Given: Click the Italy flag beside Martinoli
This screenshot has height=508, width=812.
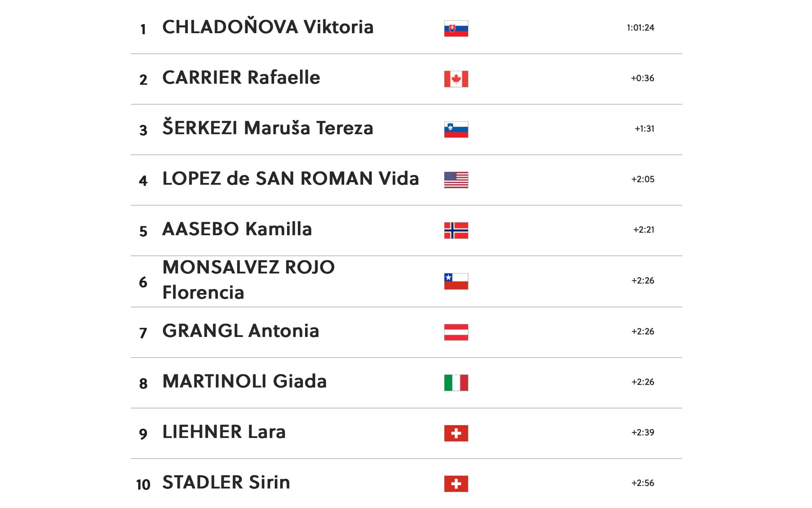Looking at the screenshot, I should pyautogui.click(x=456, y=383).
